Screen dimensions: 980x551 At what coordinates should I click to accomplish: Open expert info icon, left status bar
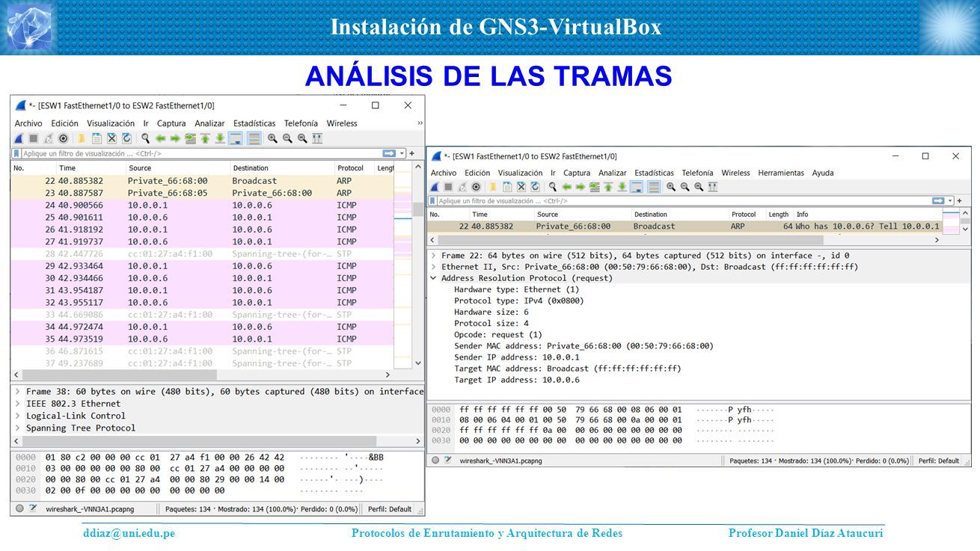[x=19, y=508]
